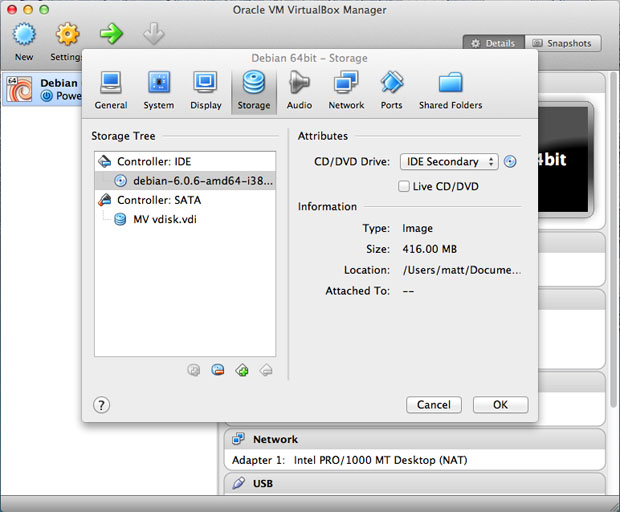Click the choose virtual CD/DVD disk icon
The width and height of the screenshot is (620, 512).
(x=510, y=162)
